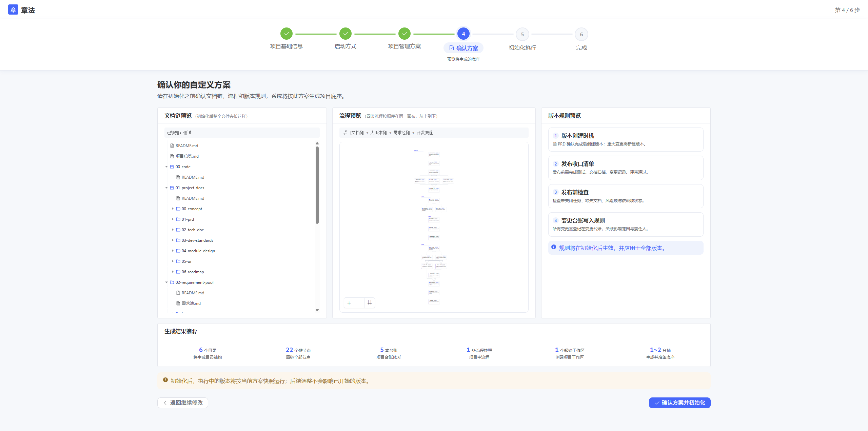
Task: Click the warning icon beside 初始化后 notice
Action: 165,380
